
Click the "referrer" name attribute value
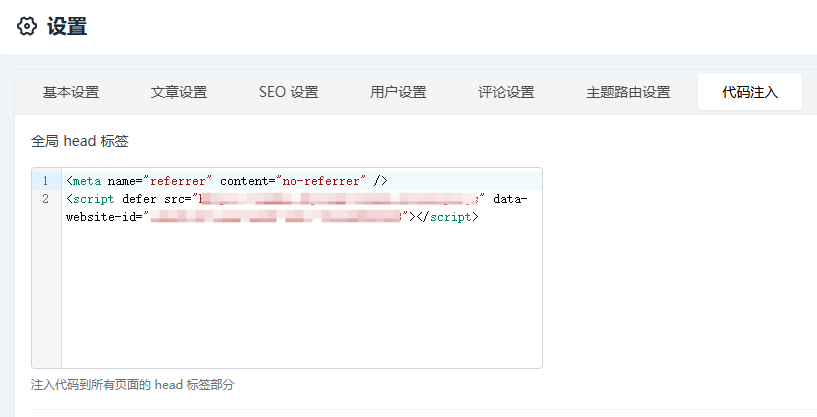point(178,181)
